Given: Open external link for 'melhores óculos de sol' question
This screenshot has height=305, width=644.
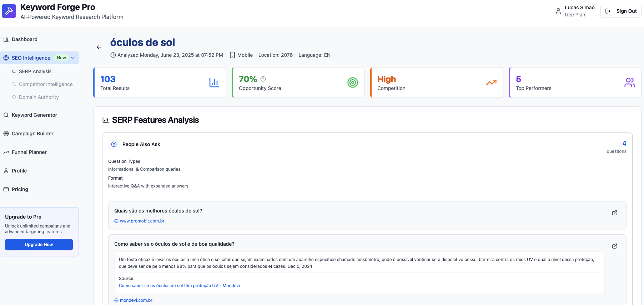Looking at the screenshot, I should [615, 213].
